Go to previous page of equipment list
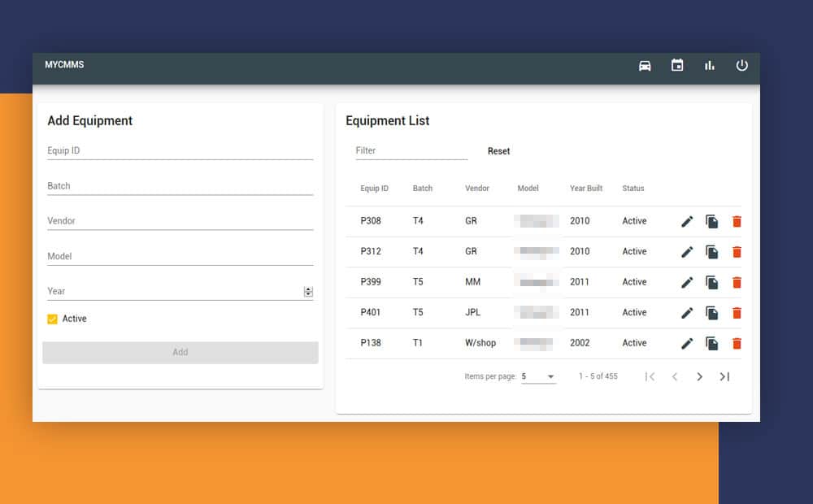This screenshot has width=813, height=504. pyautogui.click(x=675, y=376)
